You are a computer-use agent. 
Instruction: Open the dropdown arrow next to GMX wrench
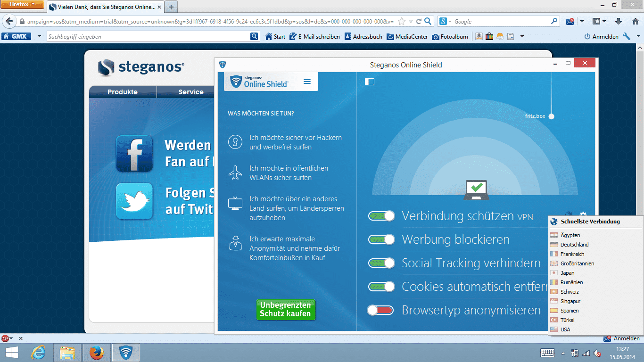point(637,36)
